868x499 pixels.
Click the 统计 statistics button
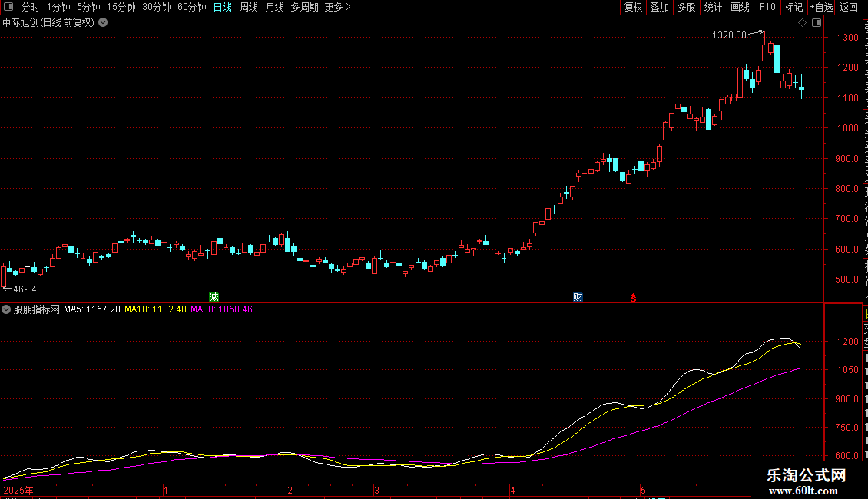712,7
